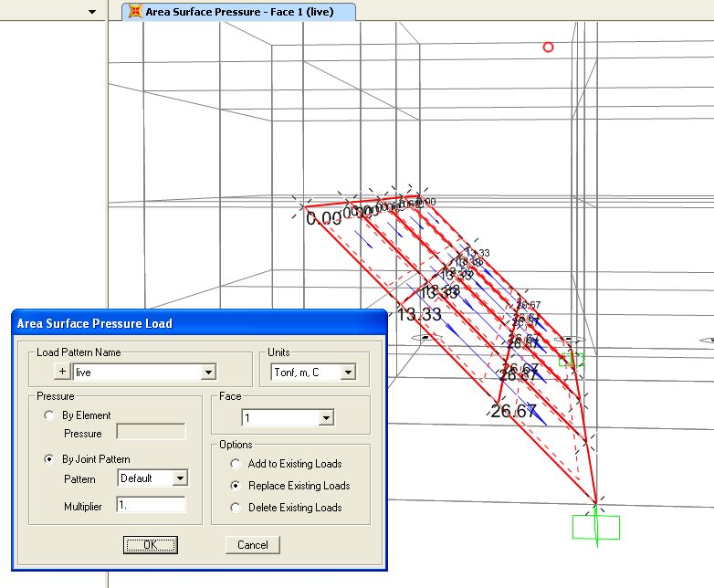The width and height of the screenshot is (714, 588).
Task: Choose Add to Existing Loads
Action: [236, 464]
